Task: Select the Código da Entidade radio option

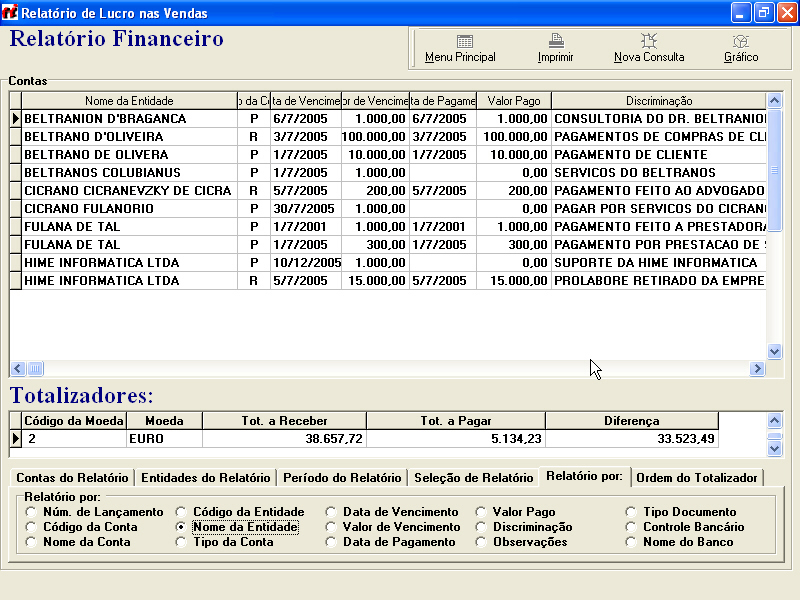Action: click(181, 512)
